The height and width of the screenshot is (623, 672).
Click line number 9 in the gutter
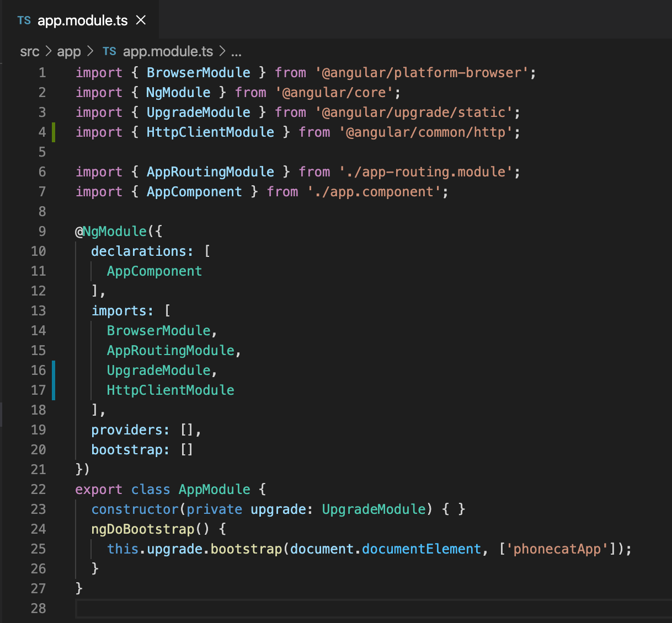click(42, 232)
